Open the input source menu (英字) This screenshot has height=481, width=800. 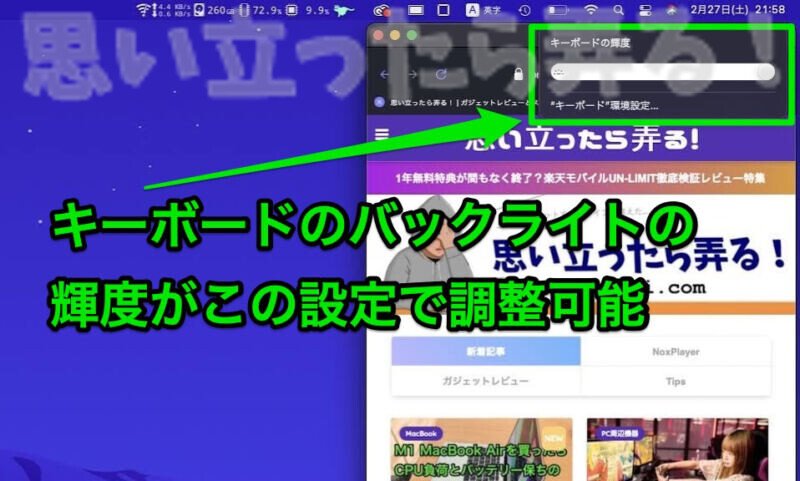483,10
